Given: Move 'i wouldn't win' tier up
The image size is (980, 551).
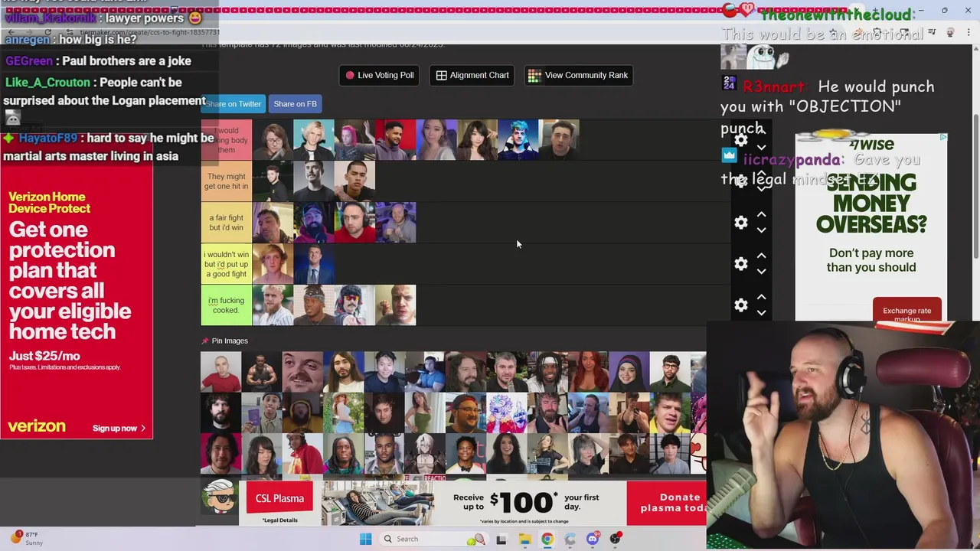Looking at the screenshot, I should (x=761, y=256).
